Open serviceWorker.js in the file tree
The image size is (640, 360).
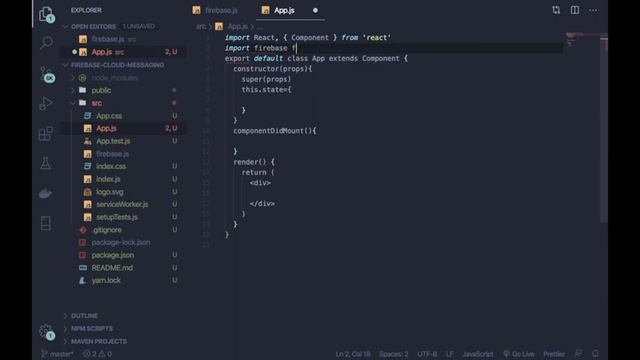[x=122, y=204]
